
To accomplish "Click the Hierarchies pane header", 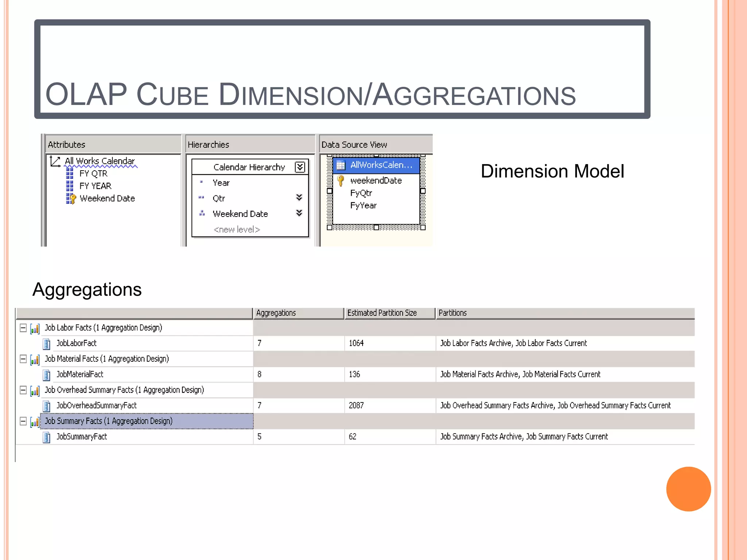I will pos(250,144).
